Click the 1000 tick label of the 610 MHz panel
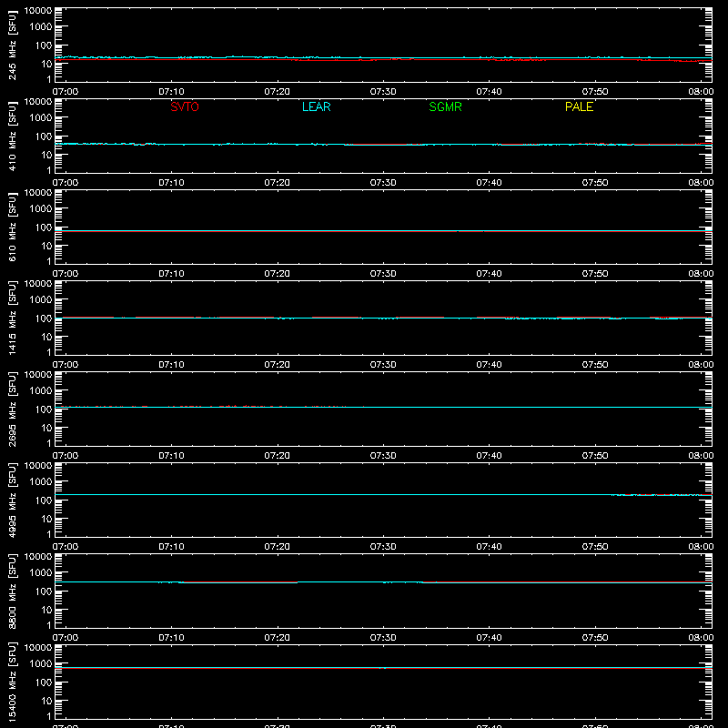Viewport: 728px width, 728px height. coord(41,209)
